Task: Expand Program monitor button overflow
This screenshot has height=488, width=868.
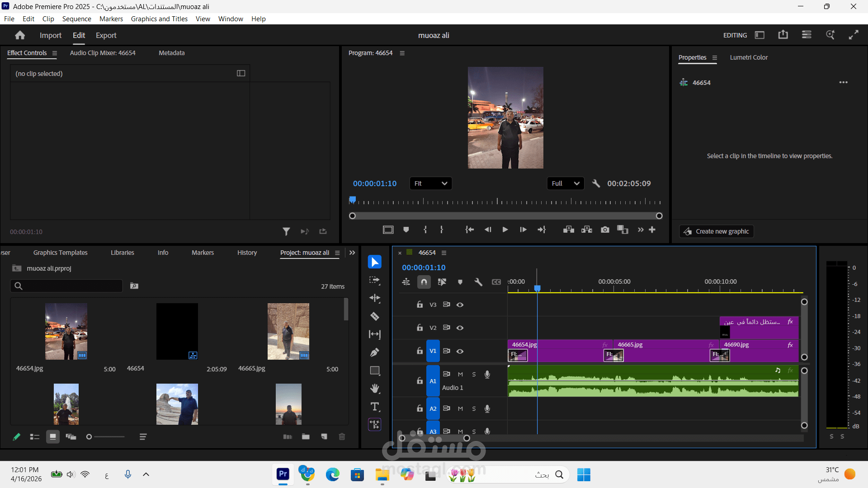Action: [x=641, y=230]
